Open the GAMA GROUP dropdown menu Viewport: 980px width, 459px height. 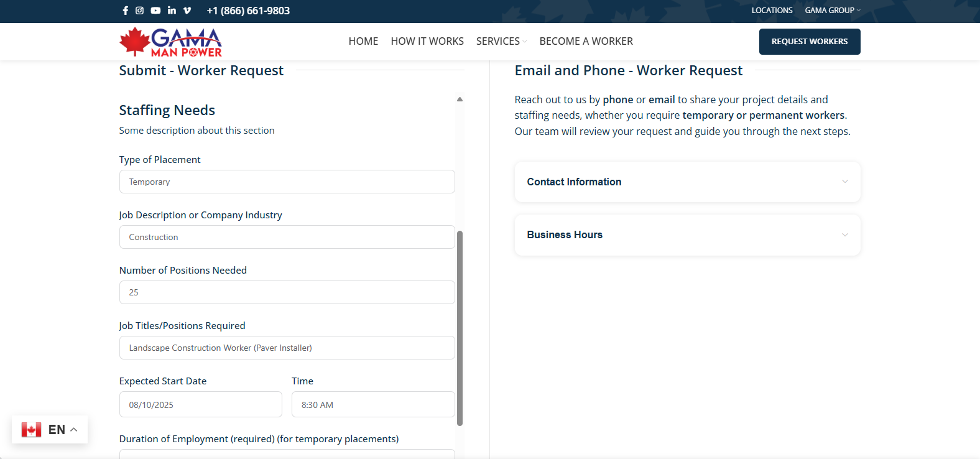point(832,11)
